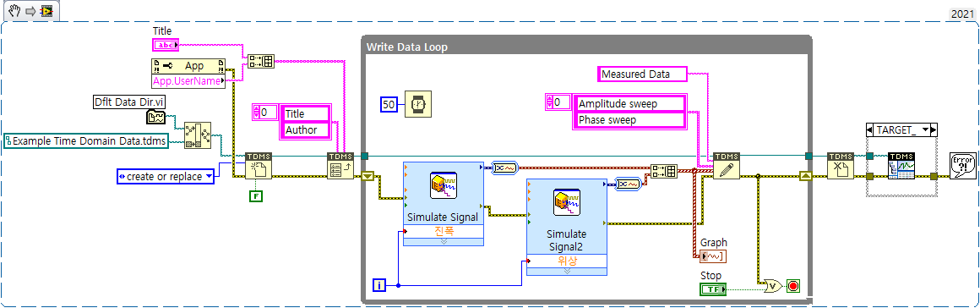Select the Graph indicator terminal

[x=714, y=256]
